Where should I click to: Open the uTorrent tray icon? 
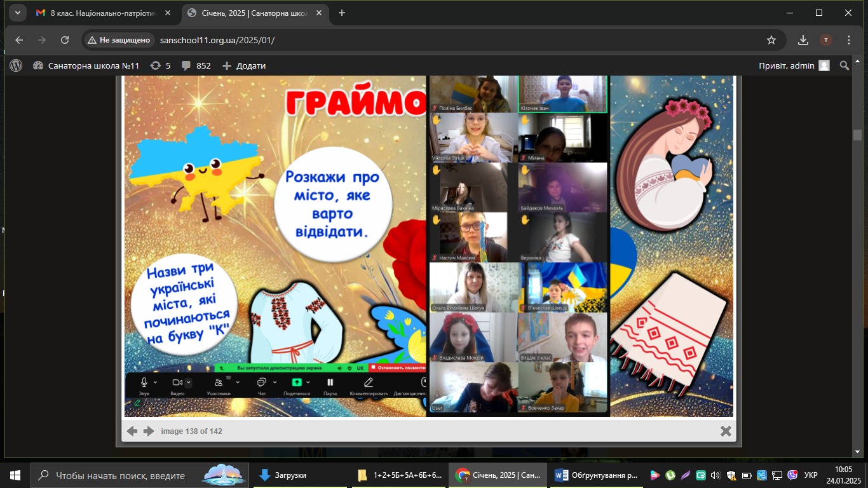tap(670, 475)
